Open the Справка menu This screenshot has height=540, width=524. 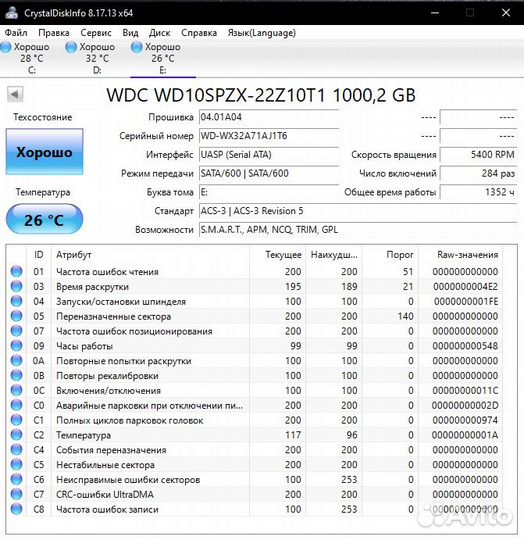pyautogui.click(x=199, y=33)
